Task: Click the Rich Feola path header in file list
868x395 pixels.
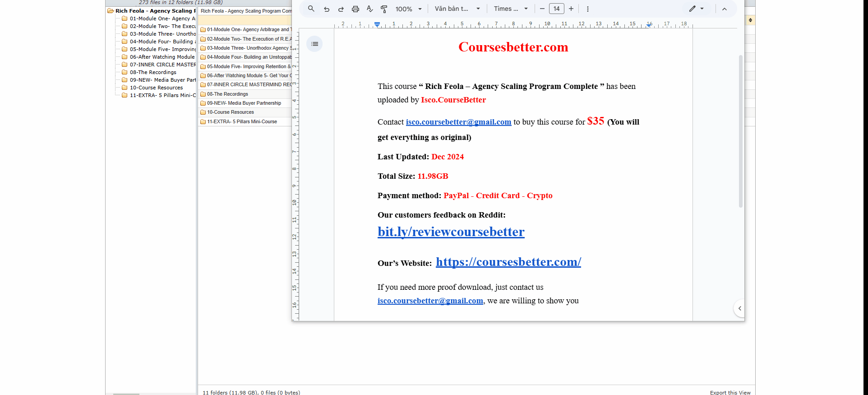Action: pyautogui.click(x=246, y=11)
